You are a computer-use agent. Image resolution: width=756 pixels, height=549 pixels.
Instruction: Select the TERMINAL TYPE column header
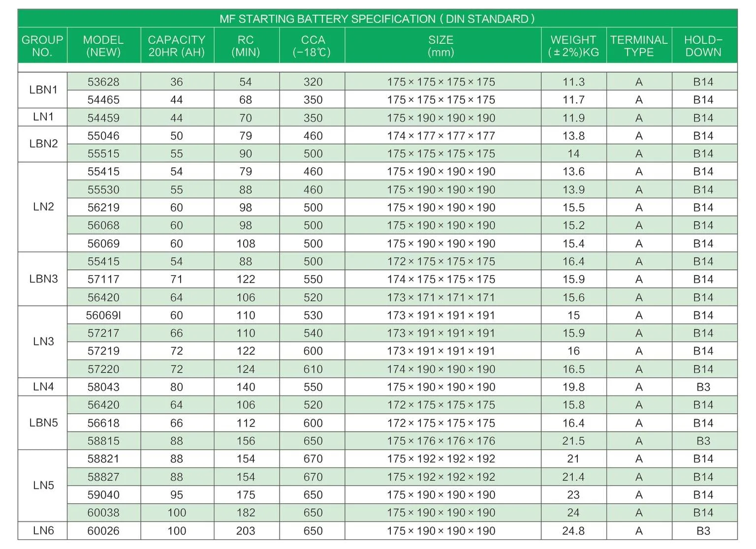click(x=639, y=46)
